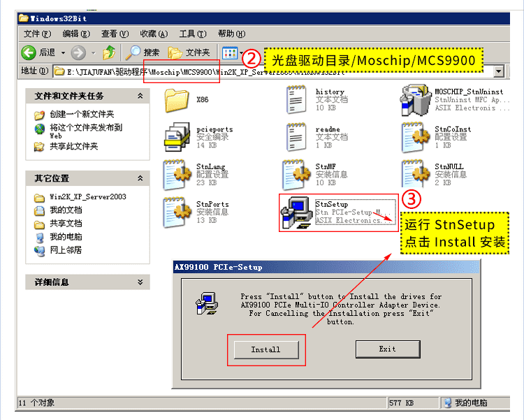Open the Back button history dropdown arrow
The image size is (524, 420).
pos(63,53)
